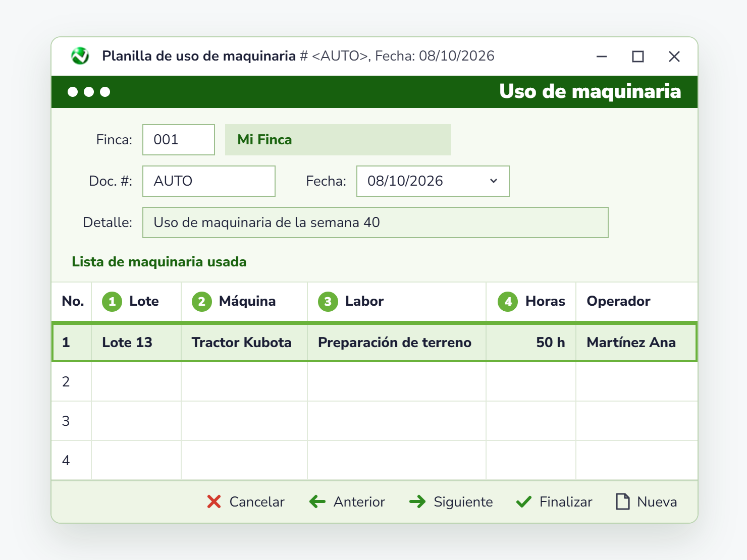Click the app logo icon in title bar
Viewport: 747px width, 560px height.
pyautogui.click(x=80, y=56)
